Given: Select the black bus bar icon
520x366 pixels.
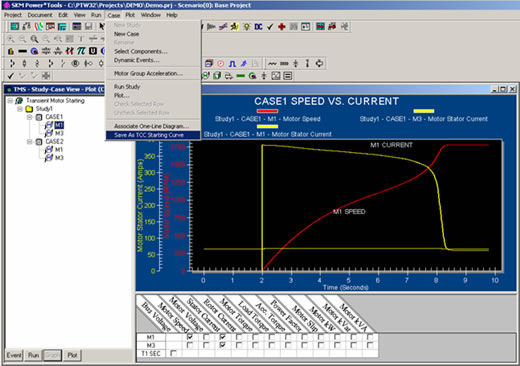Looking at the screenshot, I should [22, 51].
